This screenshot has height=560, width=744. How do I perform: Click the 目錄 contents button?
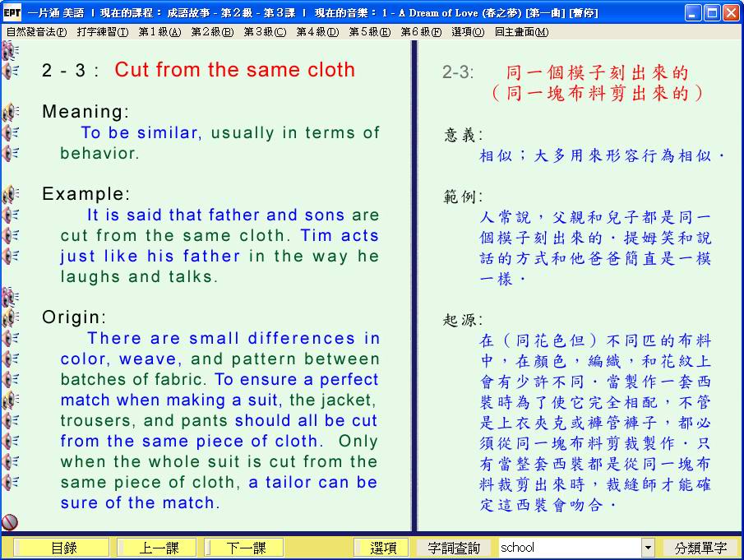63,548
